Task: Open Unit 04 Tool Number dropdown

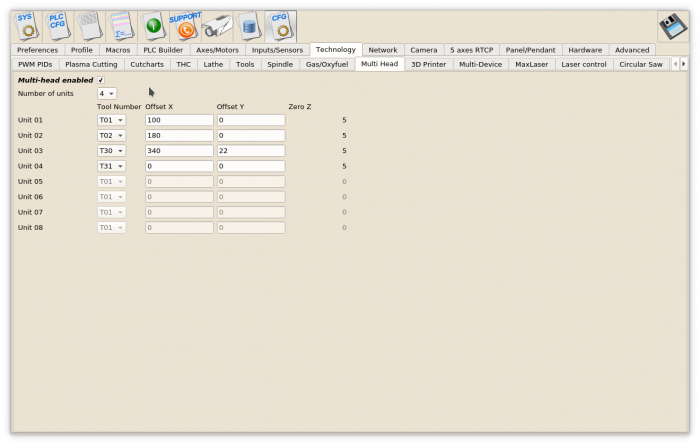Action: pos(111,166)
